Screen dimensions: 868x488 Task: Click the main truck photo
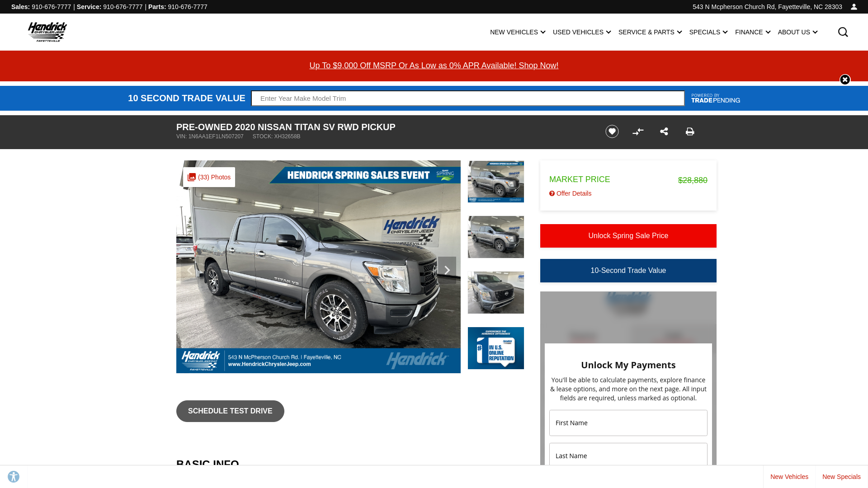(318, 267)
